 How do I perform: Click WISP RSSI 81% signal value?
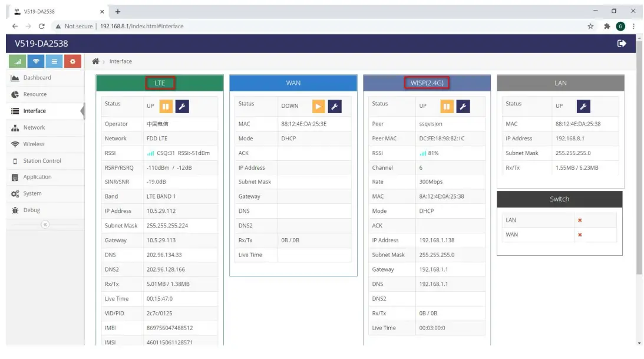(429, 153)
